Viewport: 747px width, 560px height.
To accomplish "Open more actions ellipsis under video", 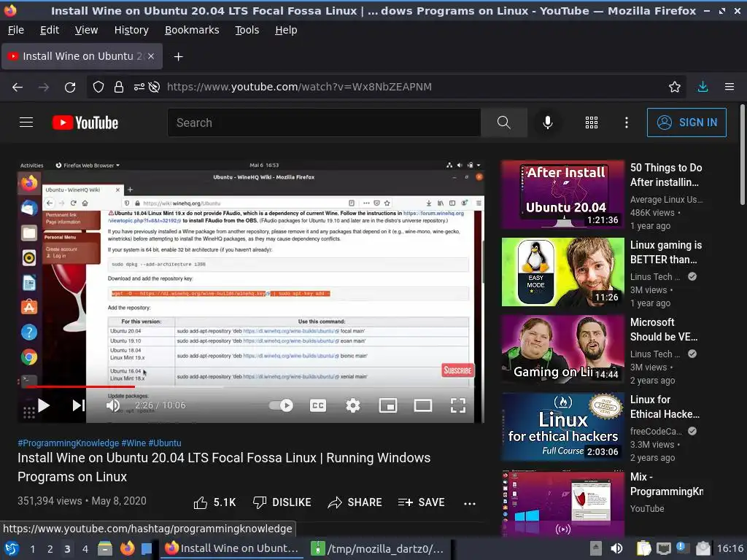I will tap(470, 503).
